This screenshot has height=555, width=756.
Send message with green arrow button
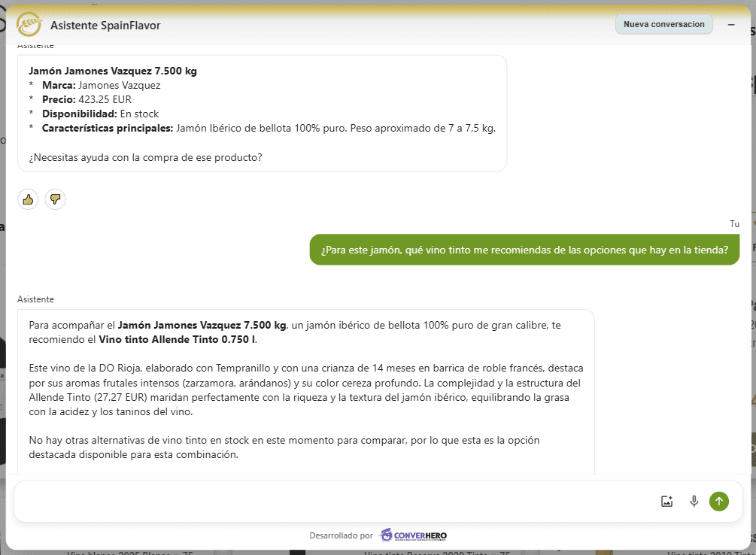click(x=719, y=502)
